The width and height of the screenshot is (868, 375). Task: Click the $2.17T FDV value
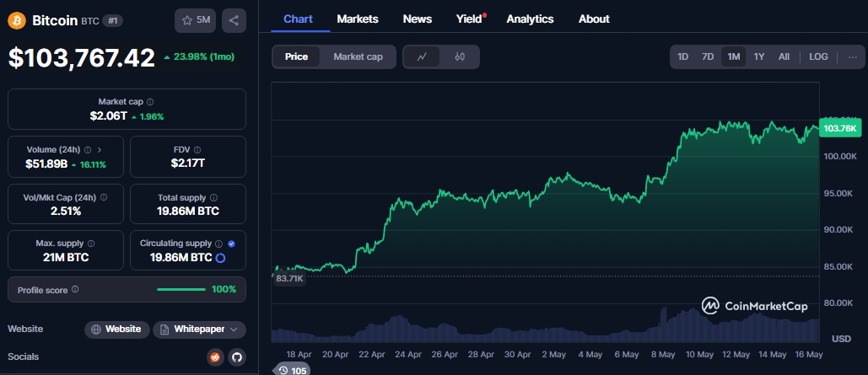187,163
